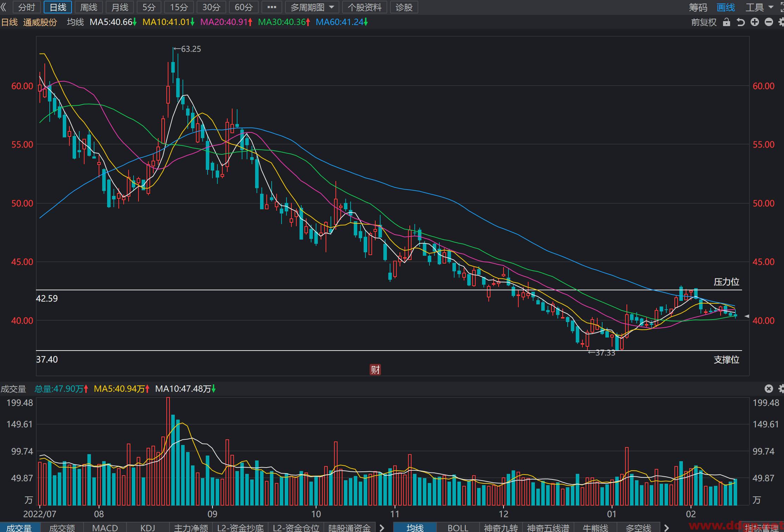The image size is (784, 532).
Task: Toggle the 筹码 chip panel
Action: pyautogui.click(x=698, y=7)
